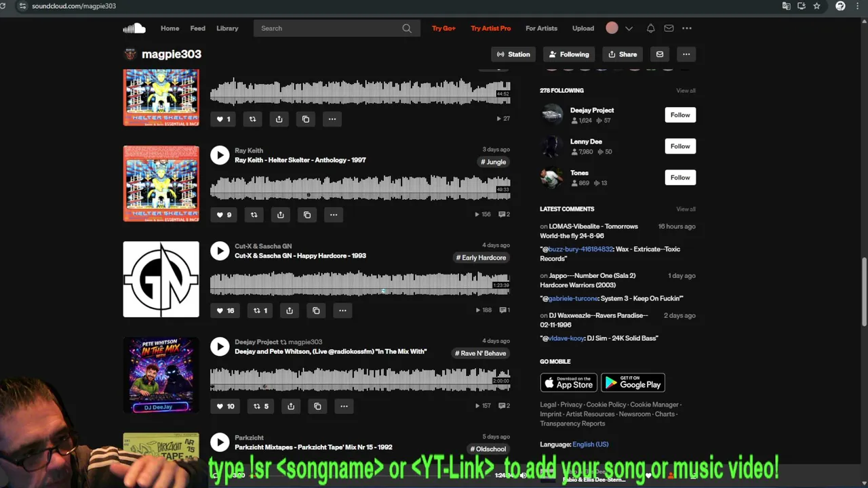Click the user avatar in header

point(612,28)
